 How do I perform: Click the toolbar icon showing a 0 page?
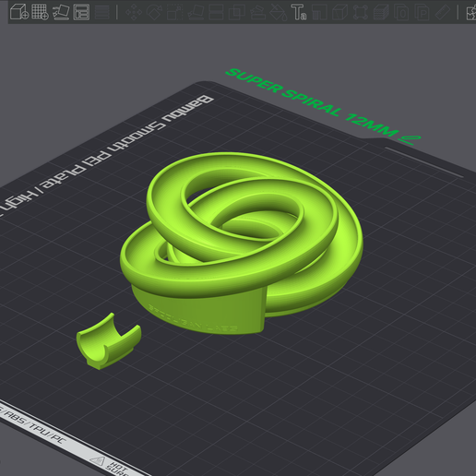[401, 12]
